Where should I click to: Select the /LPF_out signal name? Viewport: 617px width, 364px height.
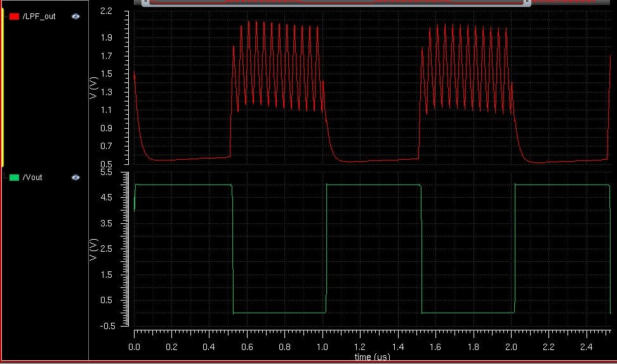tap(39, 16)
